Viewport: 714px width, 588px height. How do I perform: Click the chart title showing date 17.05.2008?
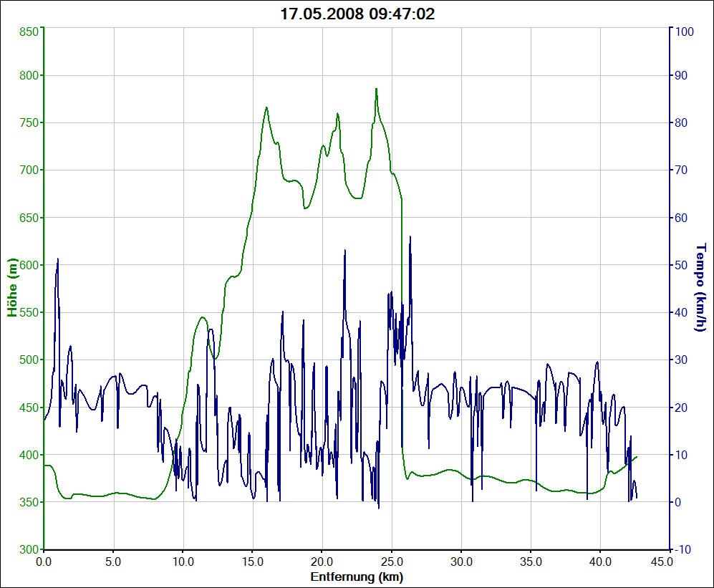point(357,14)
